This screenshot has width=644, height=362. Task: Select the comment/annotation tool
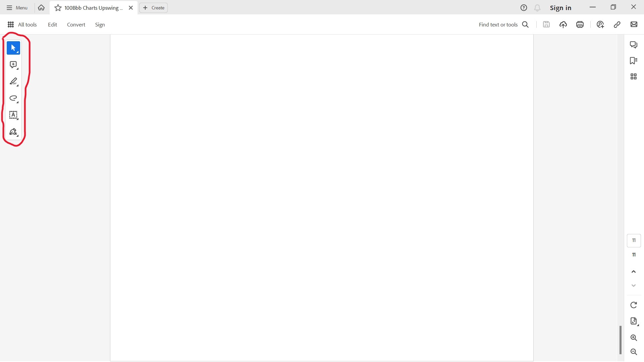click(x=13, y=64)
